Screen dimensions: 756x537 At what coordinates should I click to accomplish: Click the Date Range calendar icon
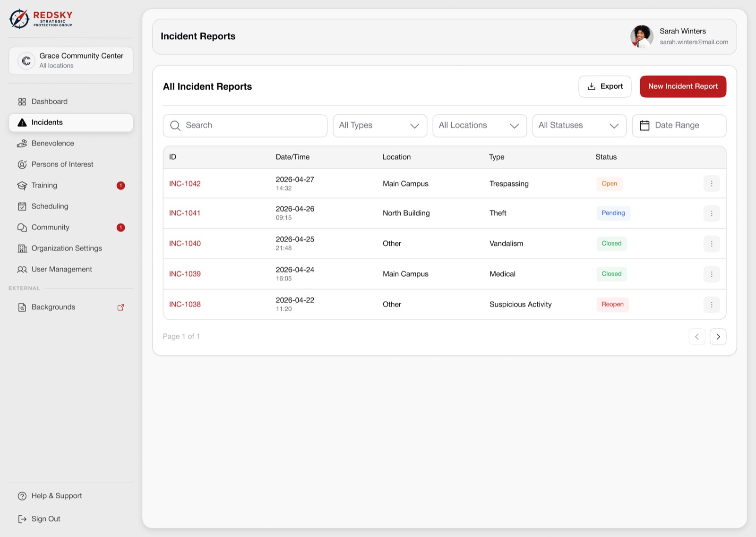click(644, 126)
